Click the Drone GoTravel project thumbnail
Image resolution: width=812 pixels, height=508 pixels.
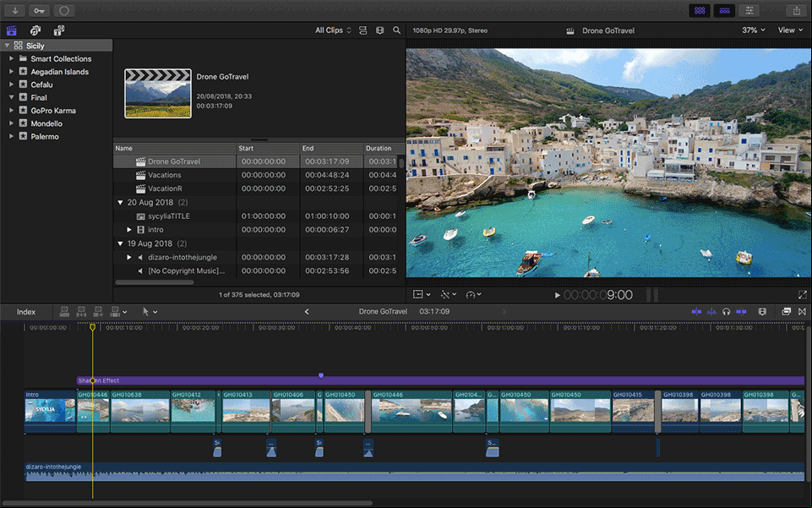(158, 94)
